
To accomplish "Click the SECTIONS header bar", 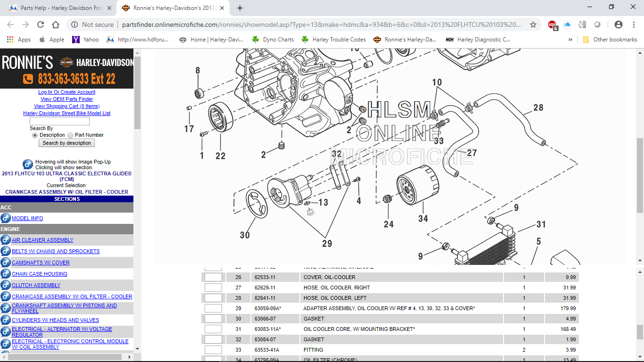I will coord(66,199).
